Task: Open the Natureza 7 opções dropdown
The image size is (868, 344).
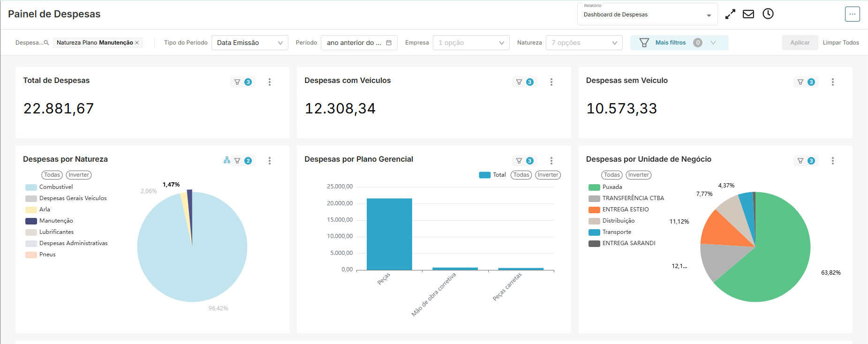Action: [584, 43]
